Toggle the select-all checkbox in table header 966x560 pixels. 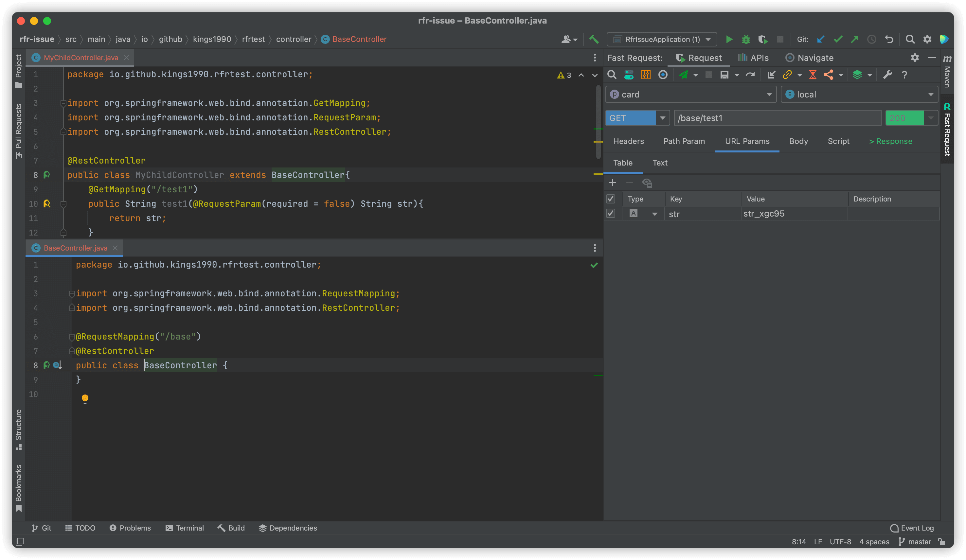click(611, 199)
